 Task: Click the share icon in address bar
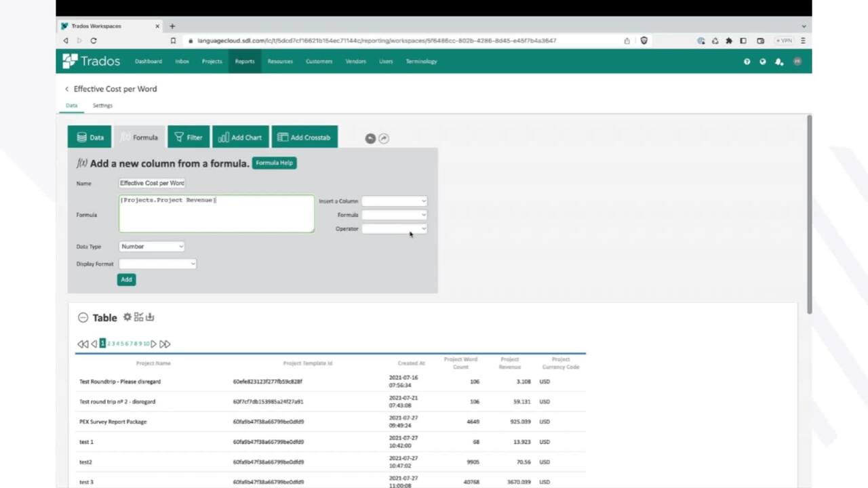627,41
